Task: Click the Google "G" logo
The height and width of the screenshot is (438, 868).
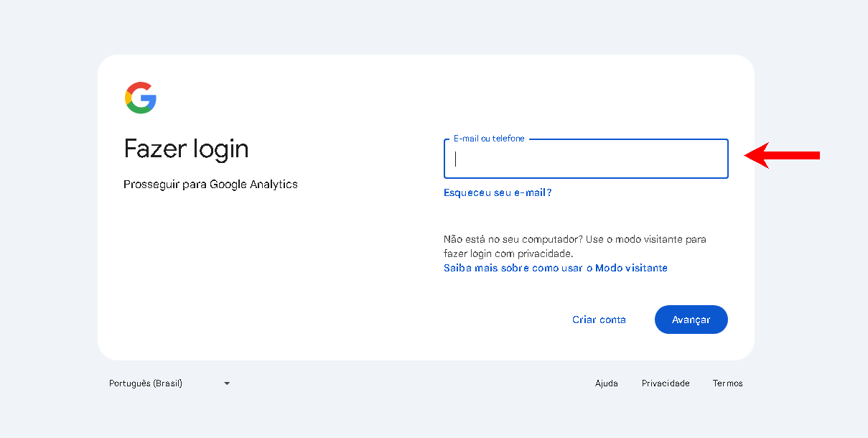Action: point(141,98)
